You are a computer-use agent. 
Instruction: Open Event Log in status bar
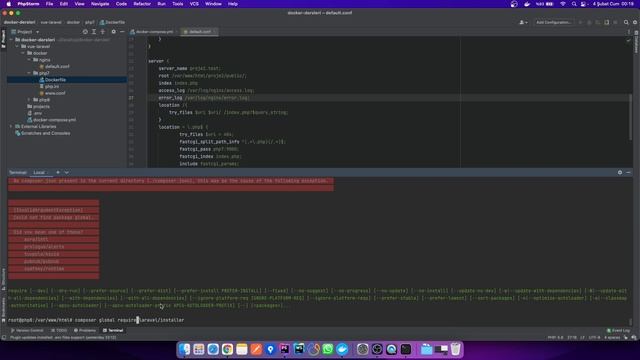point(618,330)
